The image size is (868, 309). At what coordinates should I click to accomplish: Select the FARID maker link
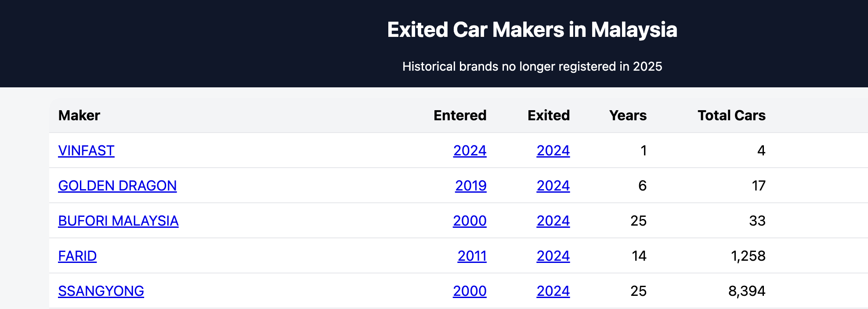pos(77,256)
